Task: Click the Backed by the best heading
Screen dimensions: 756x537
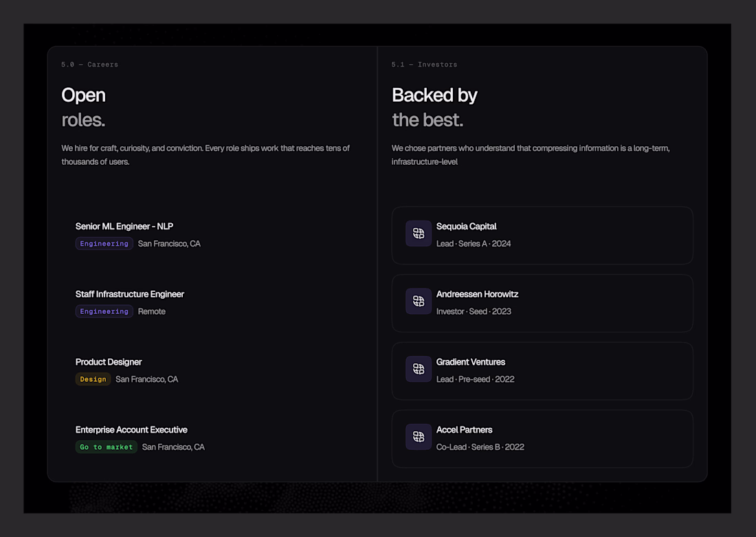Action: click(x=434, y=107)
